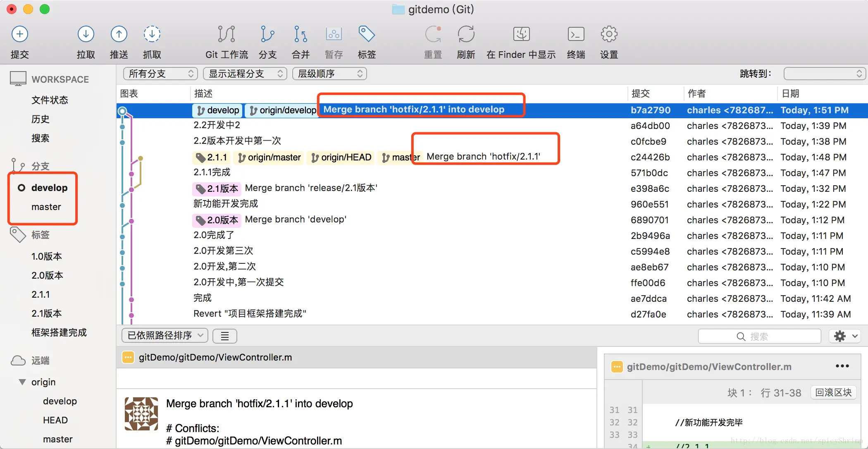The height and width of the screenshot is (449, 868).
Task: Collapse the origin remote tree
Action: (22, 382)
